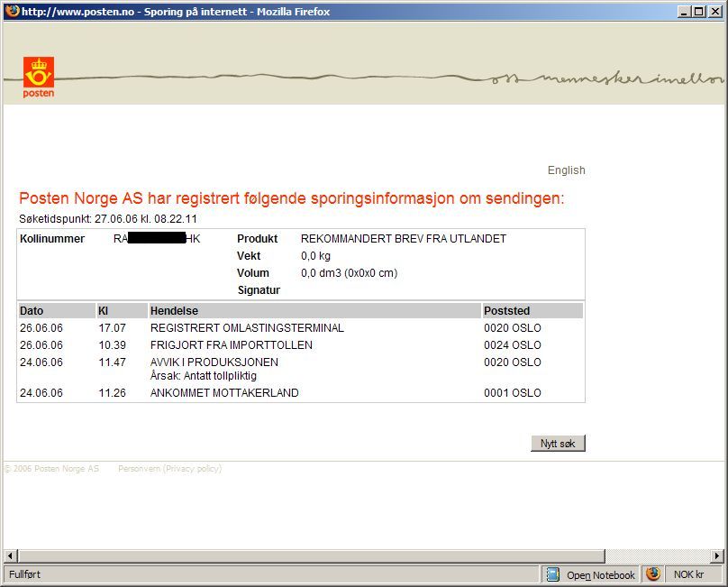Click the horizontal scrollbar right arrow
The width and height of the screenshot is (728, 587).
[717, 555]
